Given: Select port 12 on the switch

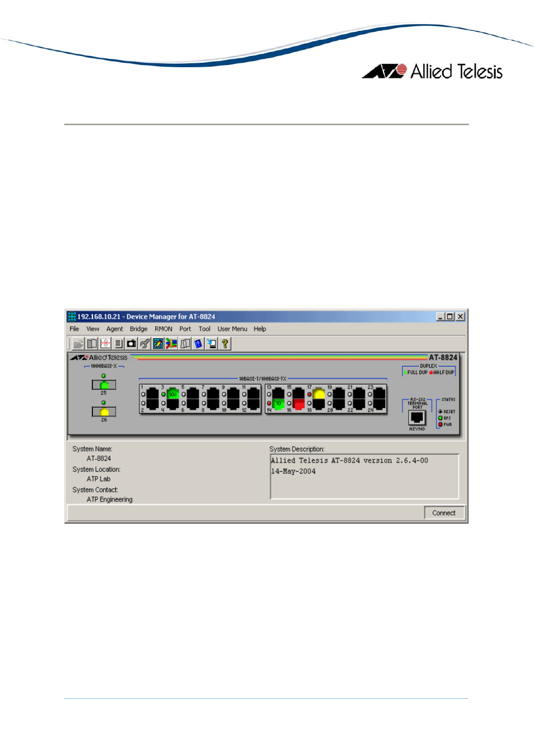Looking at the screenshot, I should tap(254, 404).
